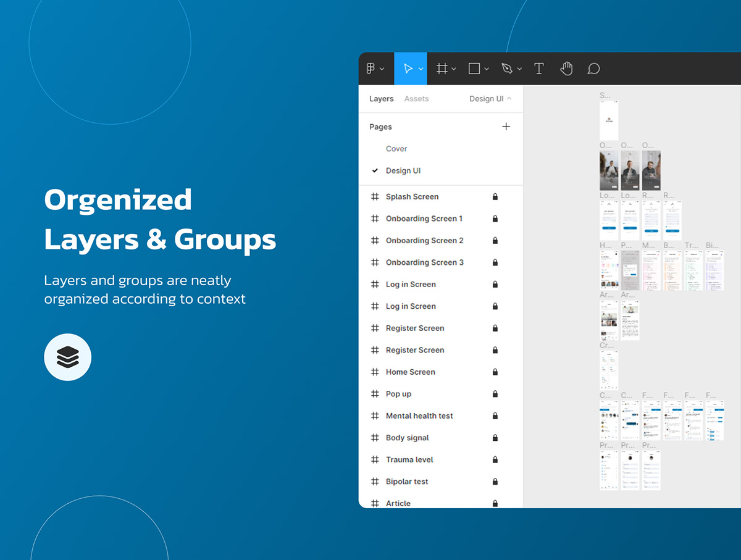The height and width of the screenshot is (560, 741).
Task: Open the Frame tool dropdown arrow
Action: (x=454, y=69)
